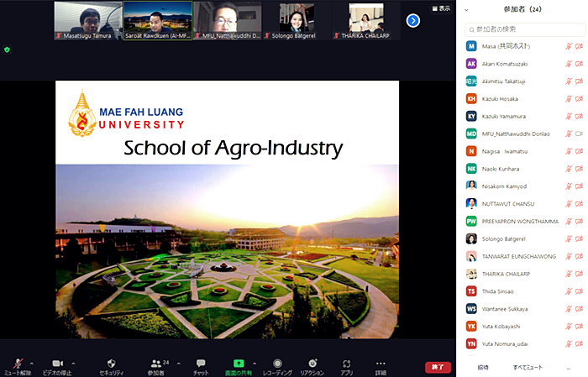Select Solongo Batgerel video thumbnail

(297, 21)
